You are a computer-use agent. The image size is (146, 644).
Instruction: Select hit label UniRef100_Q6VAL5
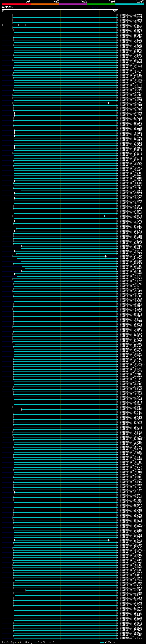131,93
